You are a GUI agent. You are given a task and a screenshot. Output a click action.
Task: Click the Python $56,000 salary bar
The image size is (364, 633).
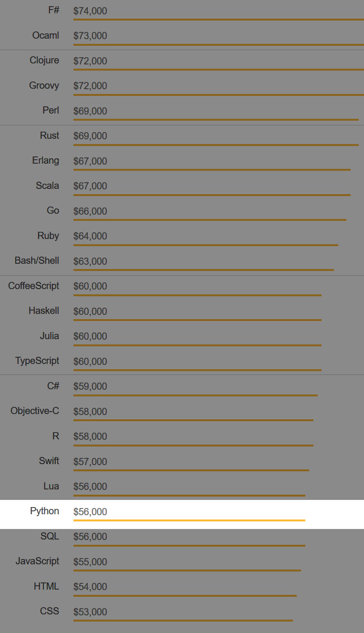(189, 520)
